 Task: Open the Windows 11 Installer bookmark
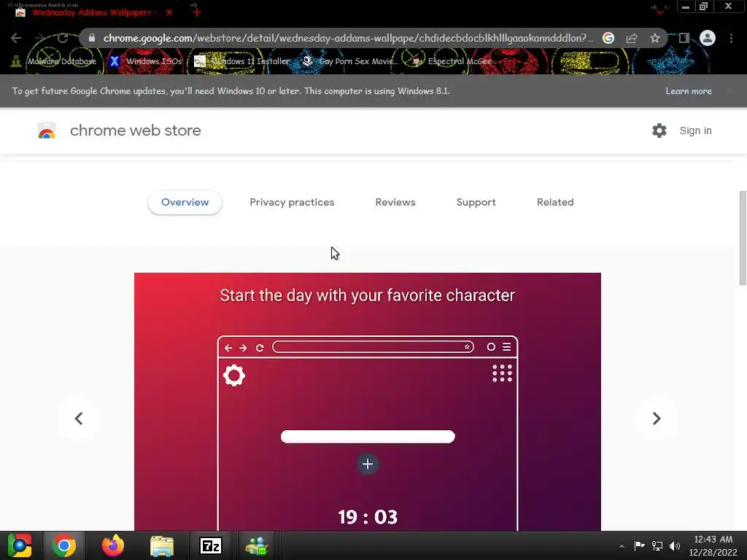242,61
